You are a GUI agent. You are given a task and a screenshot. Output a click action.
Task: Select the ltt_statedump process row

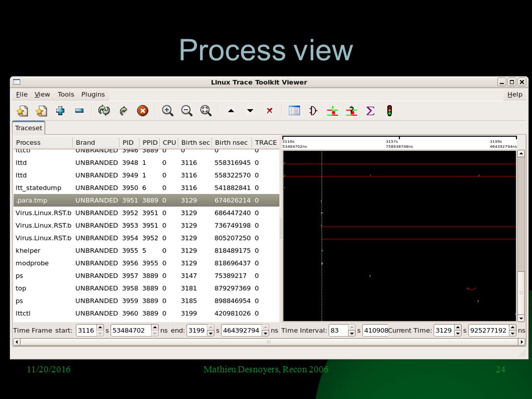coord(146,188)
